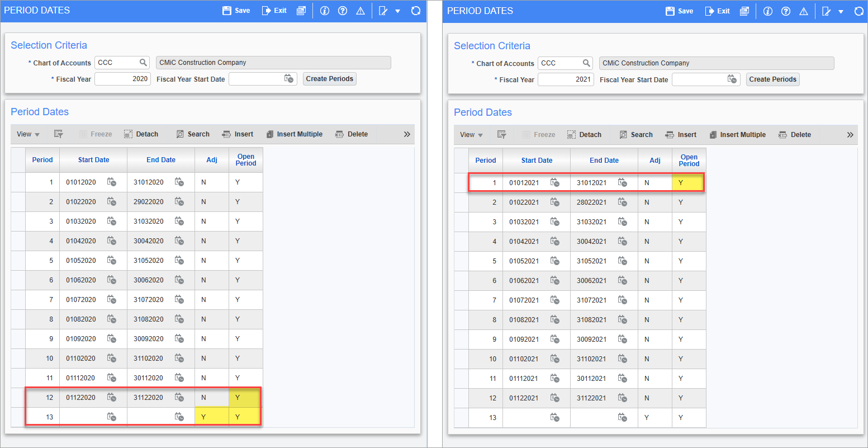Open calendar picker for Start Date 01062020
868x448 pixels.
pos(112,280)
